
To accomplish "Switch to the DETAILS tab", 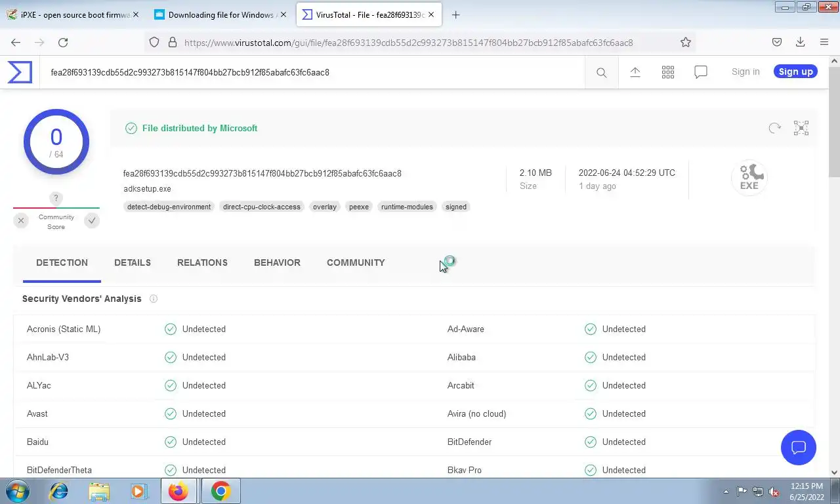I will (x=133, y=262).
